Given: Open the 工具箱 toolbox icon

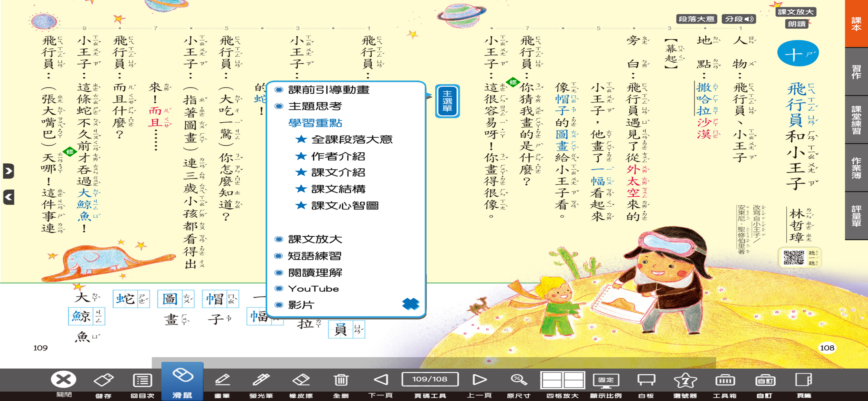Looking at the screenshot, I should 725,381.
